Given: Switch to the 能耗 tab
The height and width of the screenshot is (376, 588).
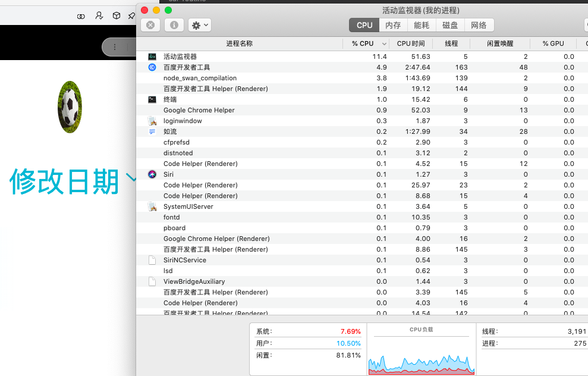Looking at the screenshot, I should point(422,25).
